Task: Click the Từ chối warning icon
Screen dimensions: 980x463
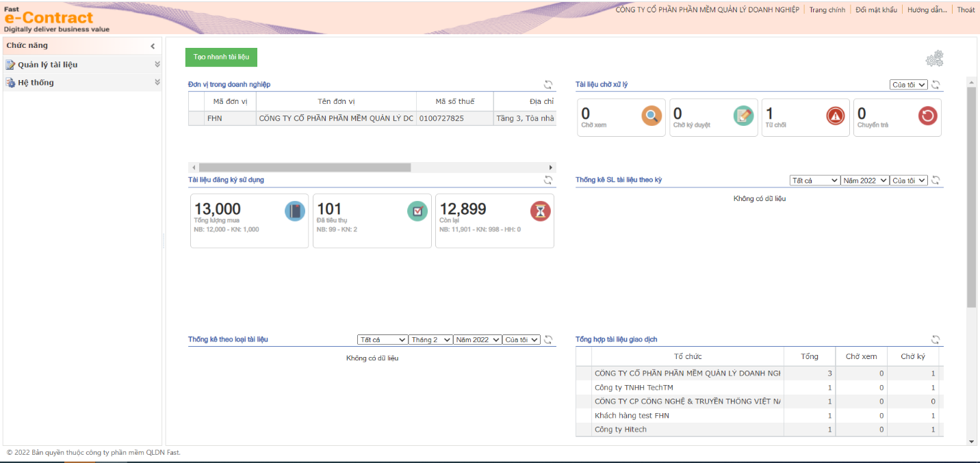Action: click(836, 116)
